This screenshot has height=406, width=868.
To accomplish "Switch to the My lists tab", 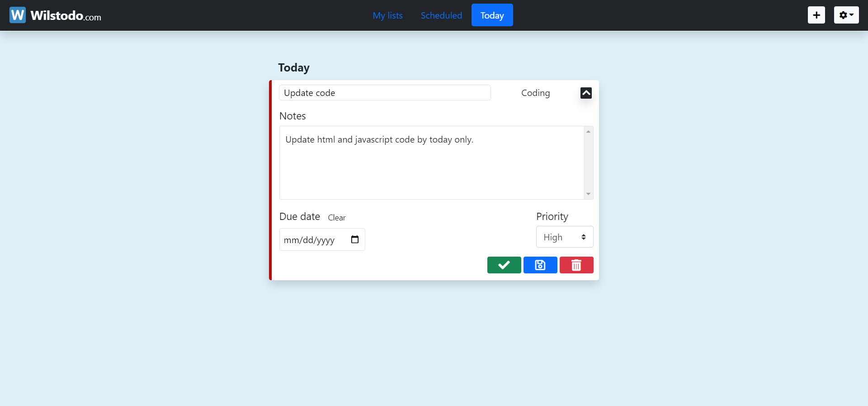I will [387, 15].
